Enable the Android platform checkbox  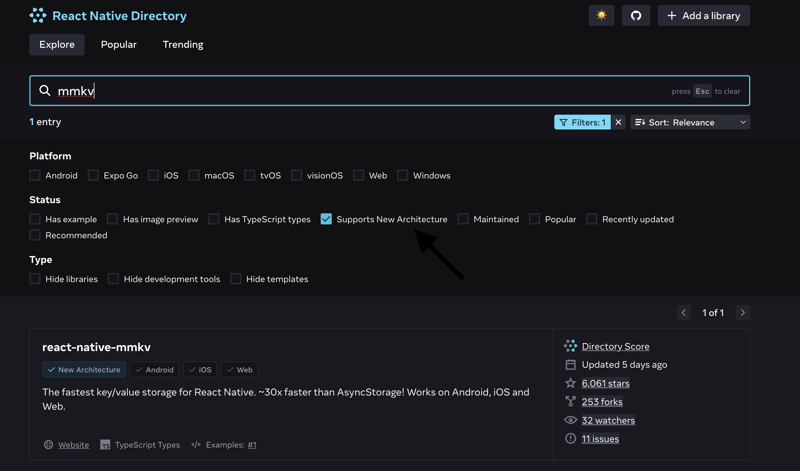click(35, 175)
